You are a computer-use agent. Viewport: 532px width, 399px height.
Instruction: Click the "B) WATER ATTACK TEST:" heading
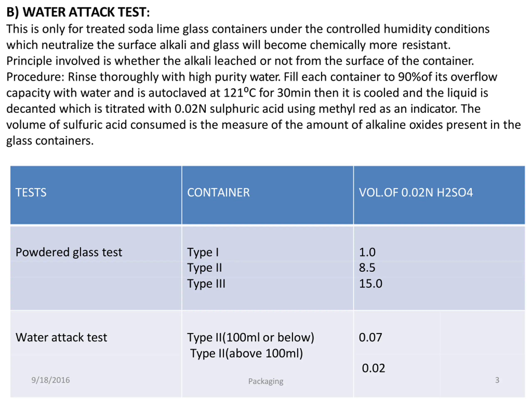(x=78, y=12)
